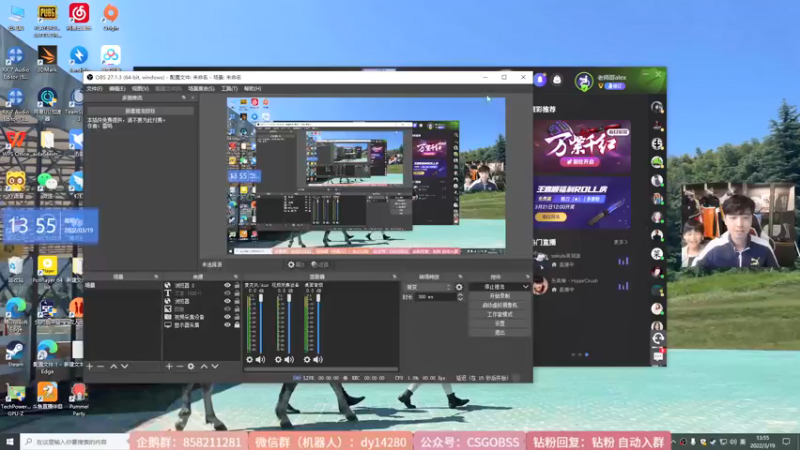This screenshot has width=800, height=450.
Task: Open source properties via the gear icon in Sources toolbar
Action: tap(191, 366)
